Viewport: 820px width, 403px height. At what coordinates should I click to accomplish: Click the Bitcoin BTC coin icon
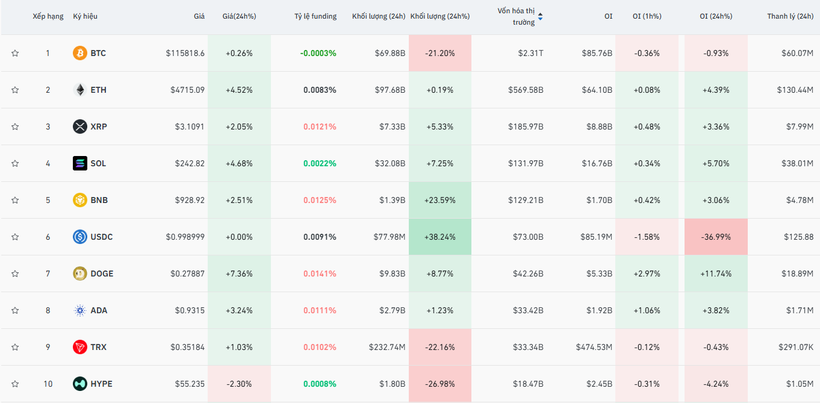tap(80, 53)
